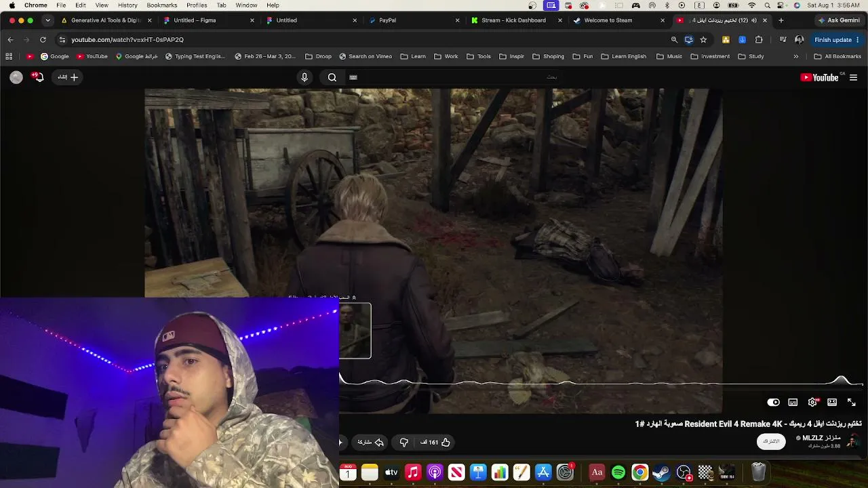Open Chrome apps grid in bookmarks bar
Viewport: 868px width, 488px height.
click(9, 56)
